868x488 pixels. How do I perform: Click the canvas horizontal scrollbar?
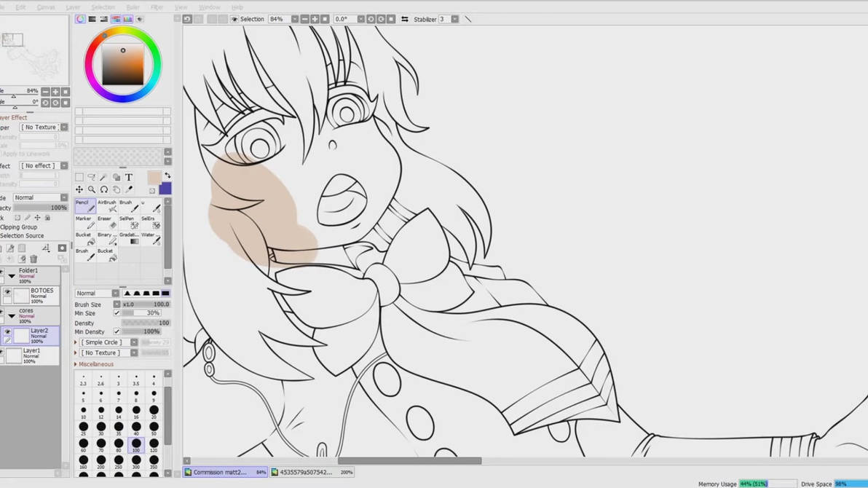pos(410,461)
